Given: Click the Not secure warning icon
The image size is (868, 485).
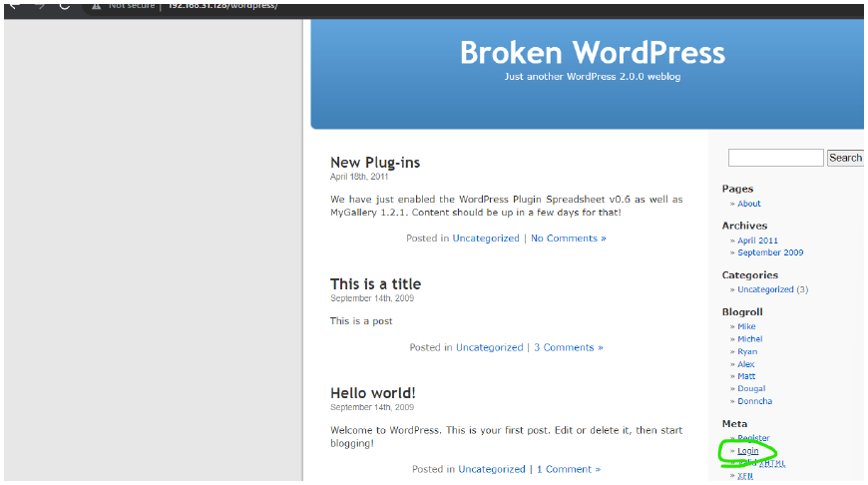Looking at the screenshot, I should click(97, 6).
